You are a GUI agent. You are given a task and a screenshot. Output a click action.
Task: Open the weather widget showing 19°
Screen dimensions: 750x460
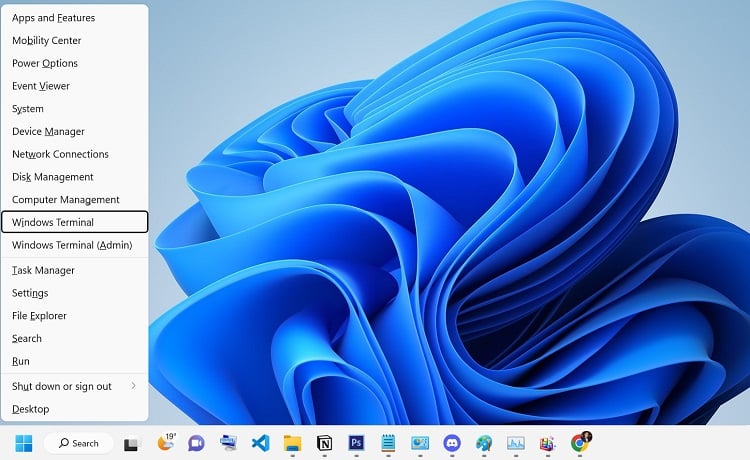(x=166, y=442)
